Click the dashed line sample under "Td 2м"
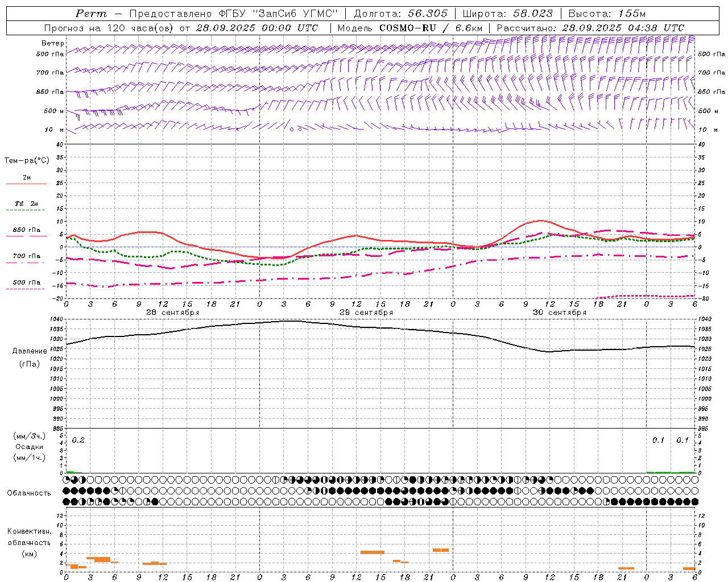Screen dimensions: 728x582 (x=26, y=210)
